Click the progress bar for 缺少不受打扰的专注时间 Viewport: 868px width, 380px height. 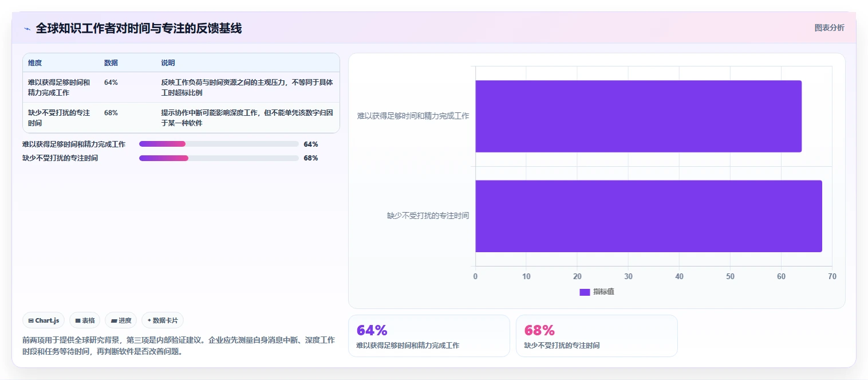219,158
